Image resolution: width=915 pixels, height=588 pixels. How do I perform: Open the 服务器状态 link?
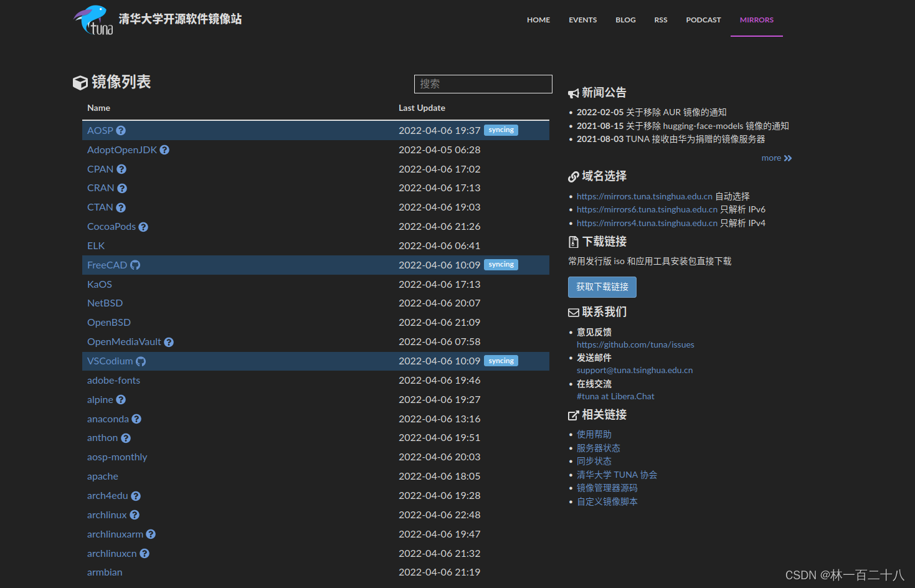click(x=599, y=448)
